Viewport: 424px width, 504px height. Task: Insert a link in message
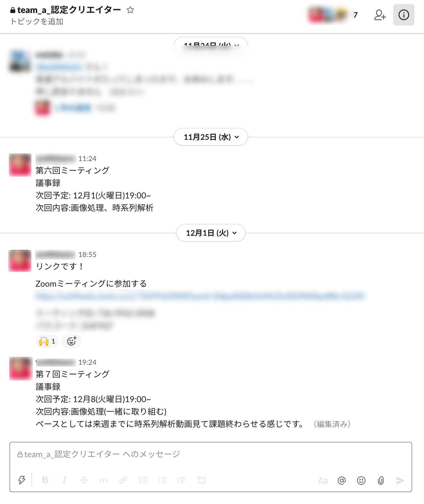pyautogui.click(x=123, y=480)
